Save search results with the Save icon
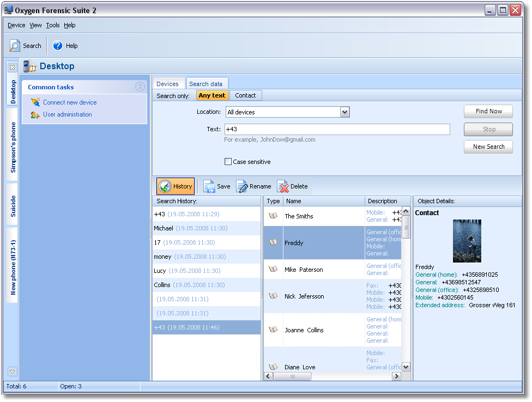 [209, 186]
